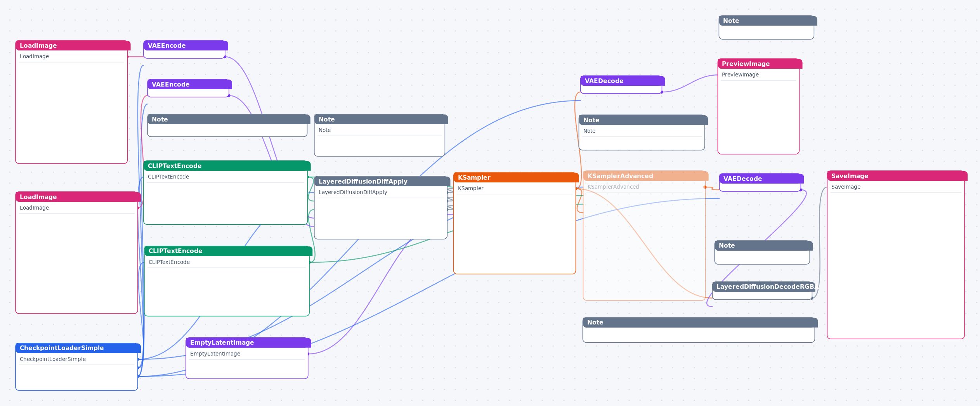
Task: Select the EmptyLatentImage node's purple title bar
Action: click(x=248, y=342)
